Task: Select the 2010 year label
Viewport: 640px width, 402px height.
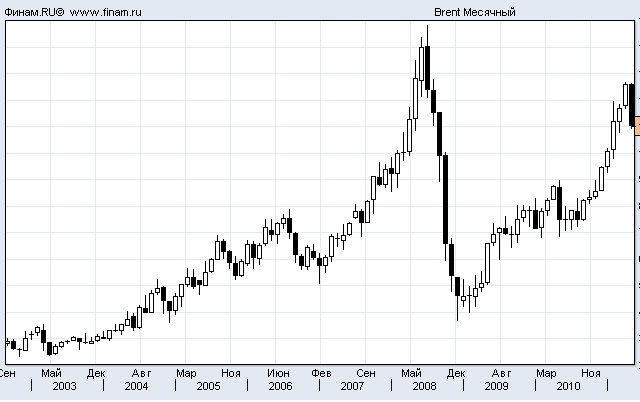Action: point(568,386)
